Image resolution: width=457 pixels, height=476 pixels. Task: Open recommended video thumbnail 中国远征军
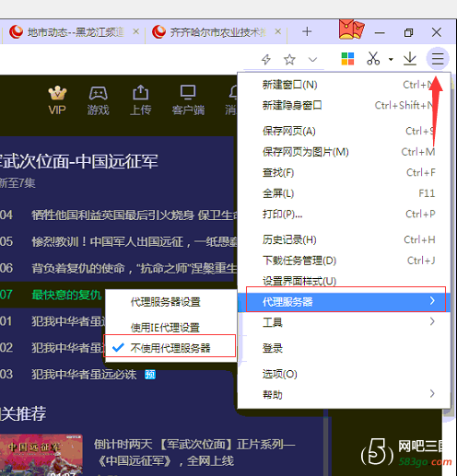tap(41, 455)
